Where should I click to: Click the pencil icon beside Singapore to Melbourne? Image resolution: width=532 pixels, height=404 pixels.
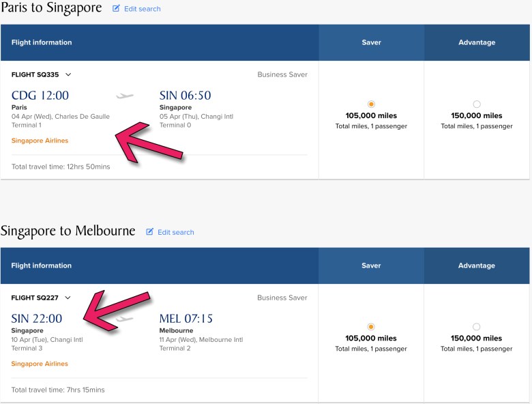click(150, 232)
